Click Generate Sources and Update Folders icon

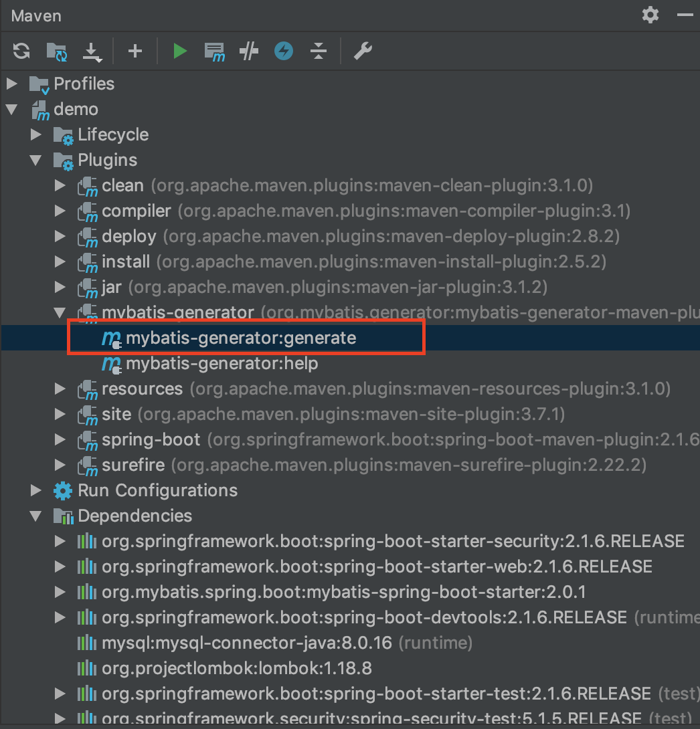coord(57,51)
